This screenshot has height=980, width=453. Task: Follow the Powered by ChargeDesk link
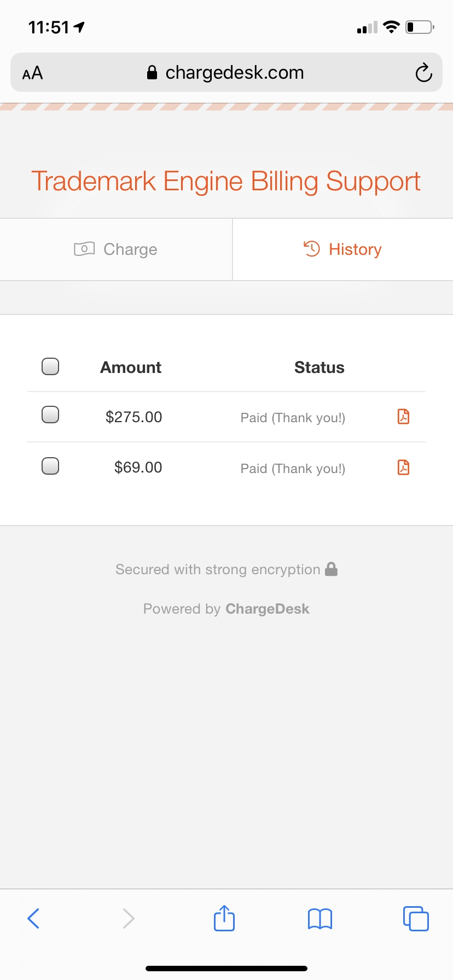pos(267,609)
